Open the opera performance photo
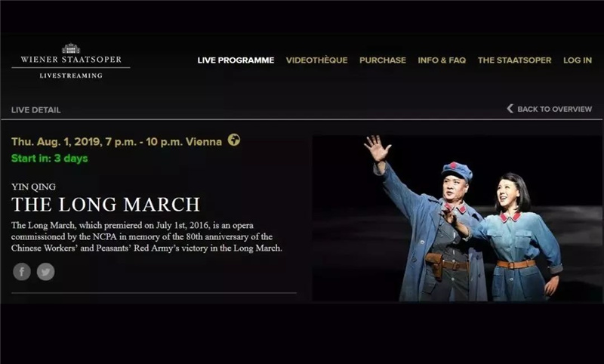The height and width of the screenshot is (364, 604). pyautogui.click(x=457, y=218)
